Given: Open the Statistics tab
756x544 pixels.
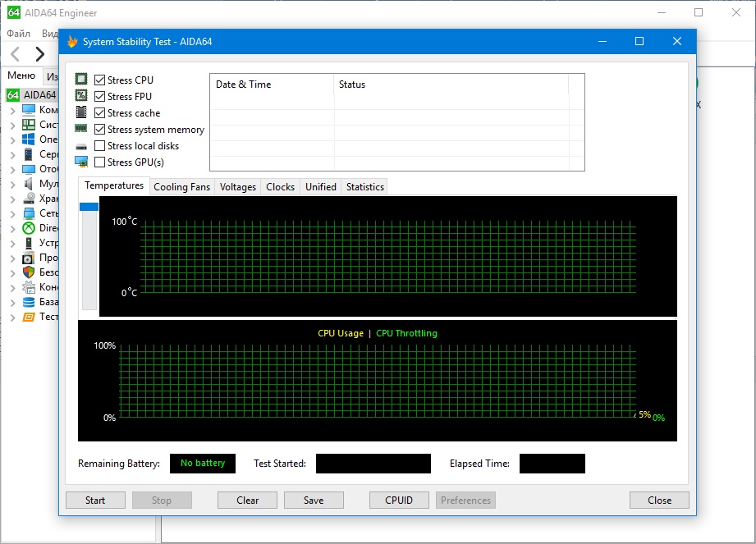Looking at the screenshot, I should 364,187.
